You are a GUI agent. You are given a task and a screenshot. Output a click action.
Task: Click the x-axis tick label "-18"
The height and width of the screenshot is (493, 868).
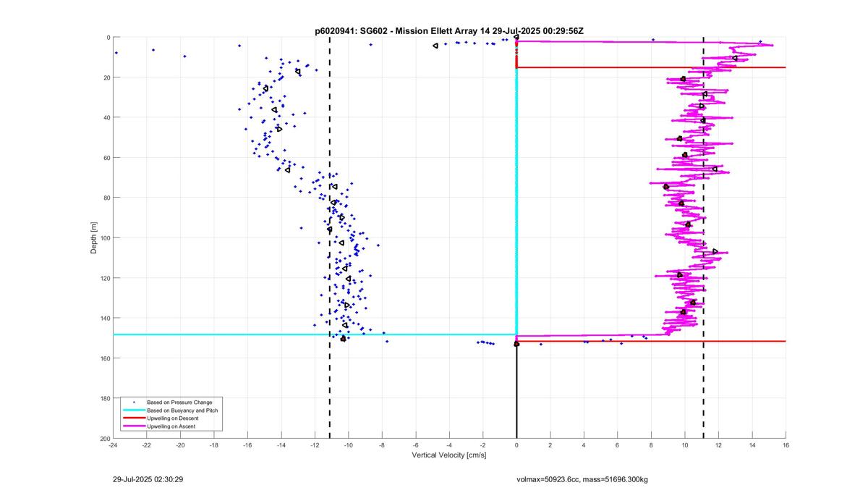coord(214,445)
